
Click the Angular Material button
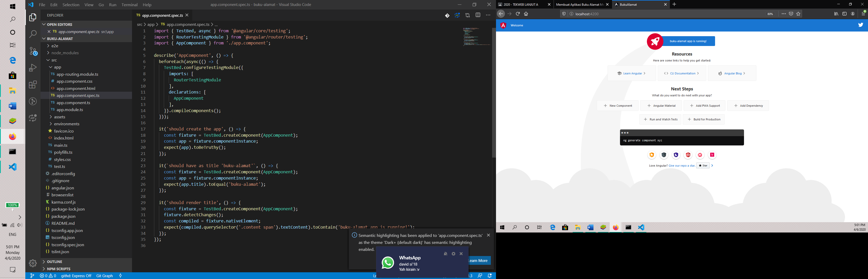[661, 105]
